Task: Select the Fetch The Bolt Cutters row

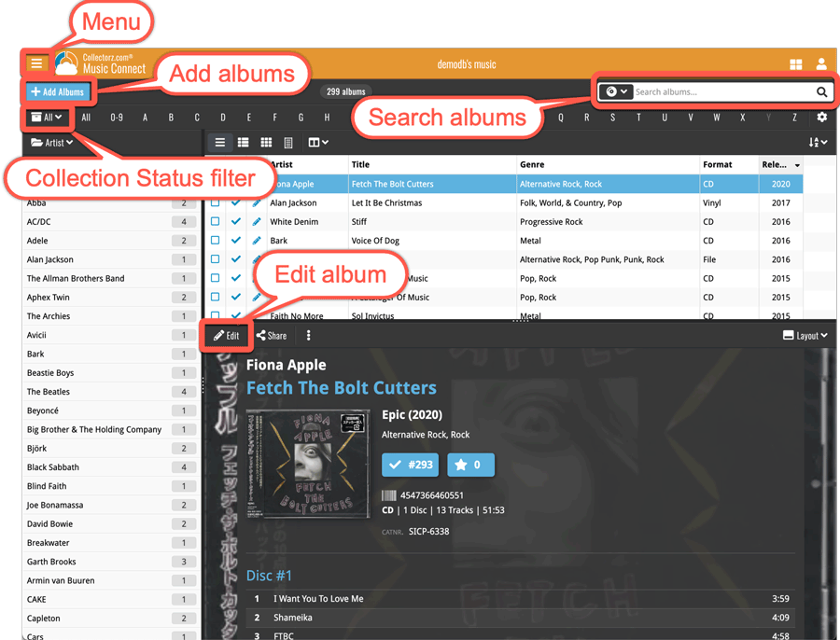Action: [504, 184]
